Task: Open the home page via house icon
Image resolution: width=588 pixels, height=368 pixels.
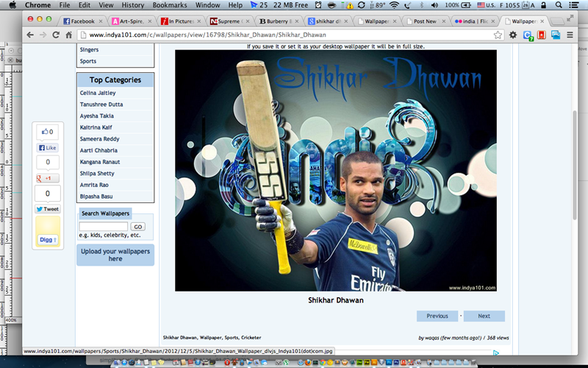Action: [x=68, y=35]
